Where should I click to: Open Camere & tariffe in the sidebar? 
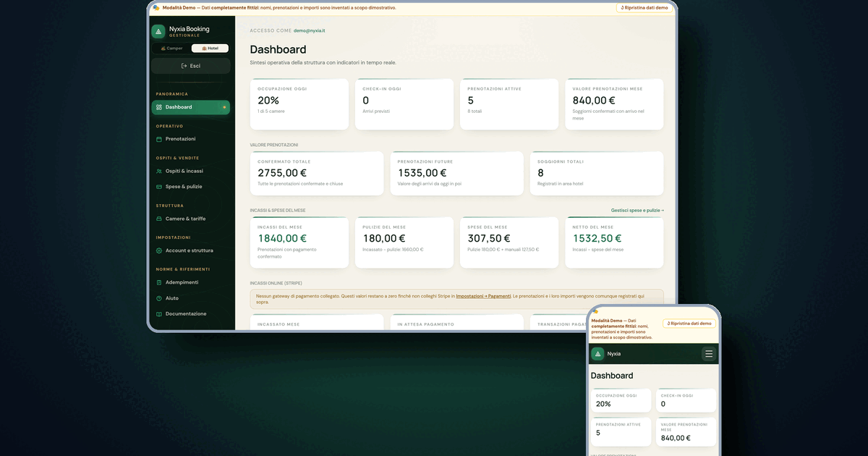coord(191,219)
